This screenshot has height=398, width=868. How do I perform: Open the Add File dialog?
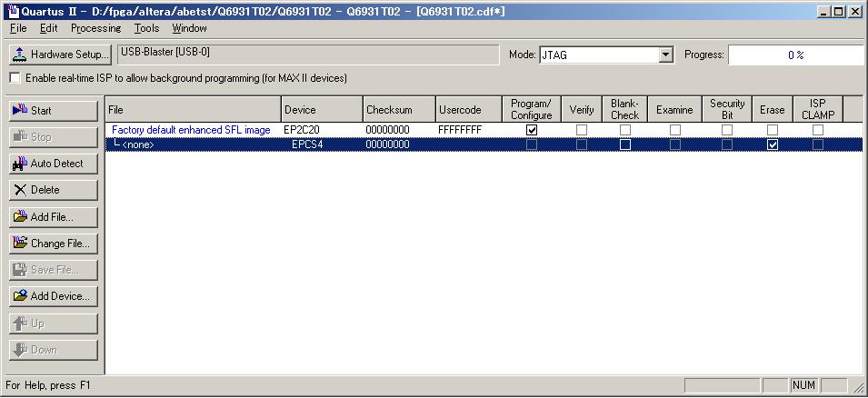click(x=53, y=217)
